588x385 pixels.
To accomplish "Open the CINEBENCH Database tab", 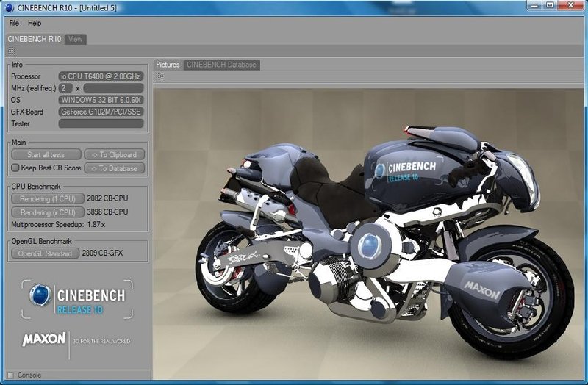I will tap(221, 65).
